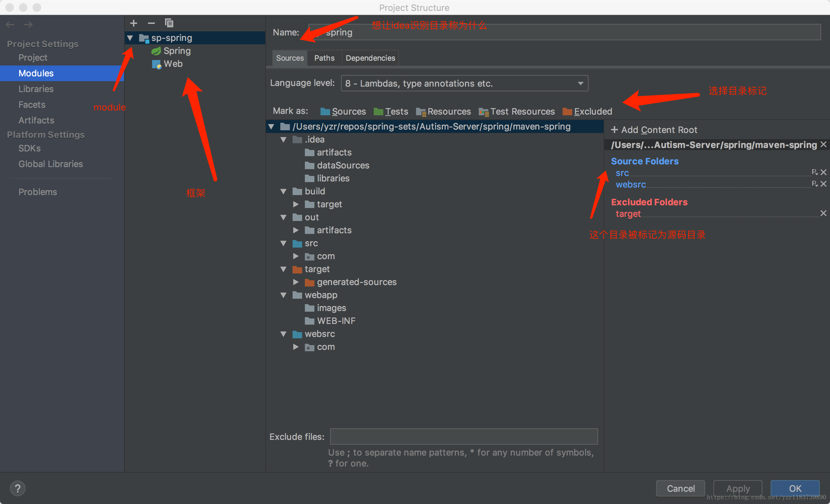Switch to the Paths tab
Viewport: 830px width, 504px height.
coord(324,58)
